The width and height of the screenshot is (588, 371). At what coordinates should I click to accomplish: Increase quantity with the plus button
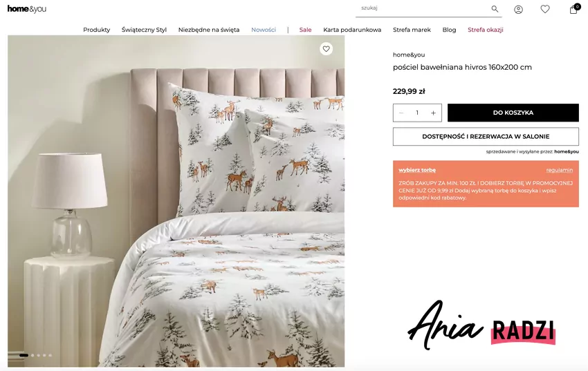[433, 113]
